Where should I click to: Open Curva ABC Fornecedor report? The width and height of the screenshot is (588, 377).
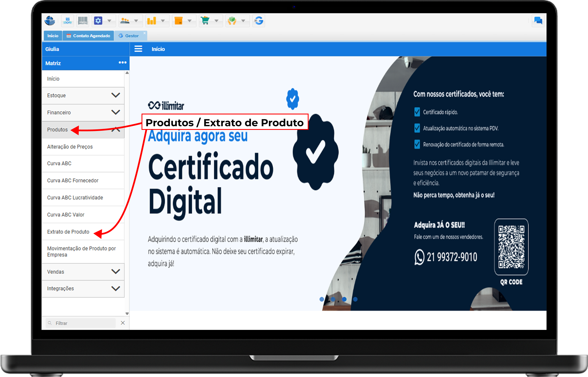tap(73, 180)
